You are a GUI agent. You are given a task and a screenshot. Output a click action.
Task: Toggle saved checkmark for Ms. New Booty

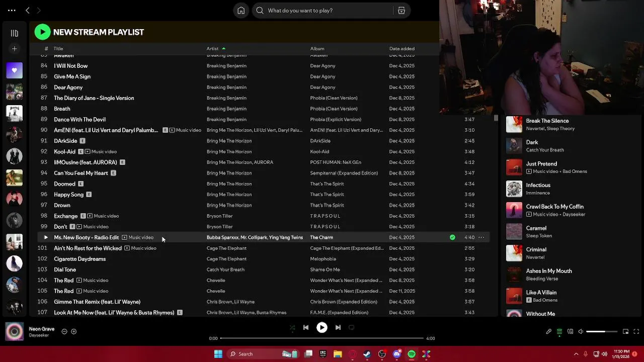click(x=452, y=237)
